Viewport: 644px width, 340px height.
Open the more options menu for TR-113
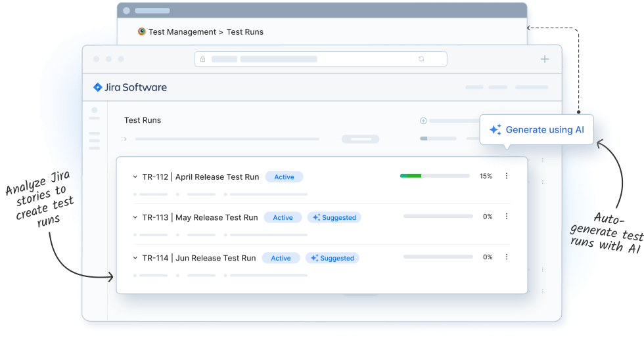click(507, 216)
